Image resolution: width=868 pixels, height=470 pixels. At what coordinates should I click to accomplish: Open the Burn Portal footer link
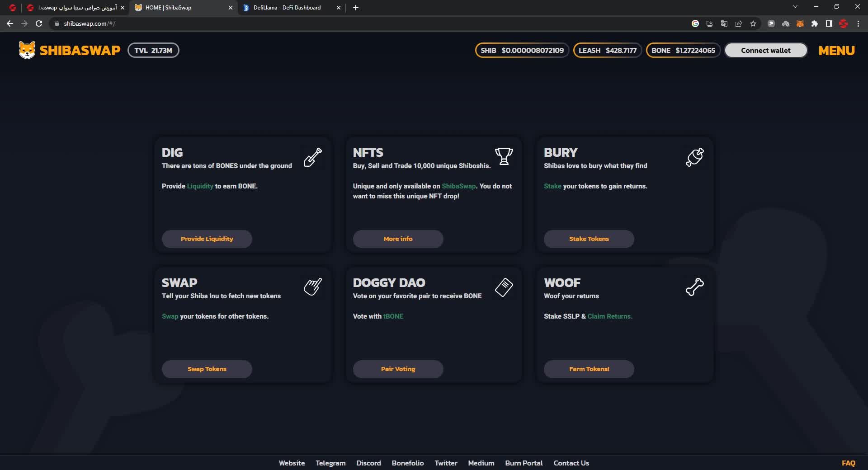click(524, 463)
